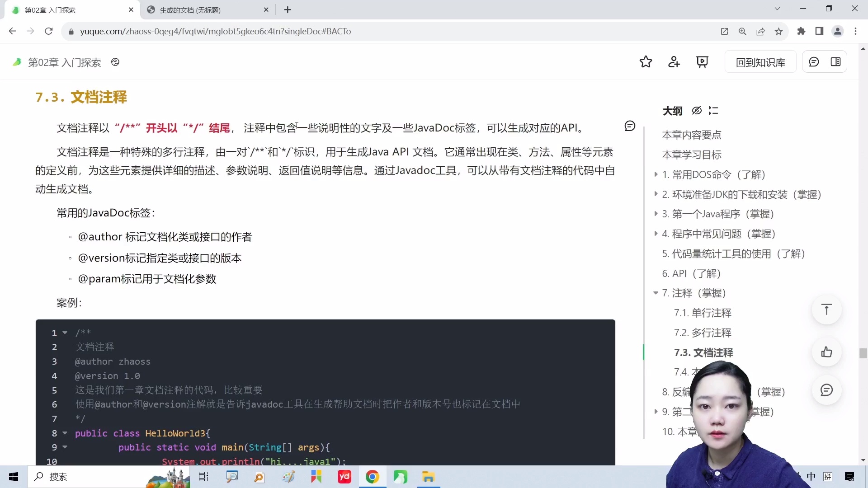Screen dimensions: 868x488
Task: Toggle the thumbs-up like button
Action: [x=827, y=352]
